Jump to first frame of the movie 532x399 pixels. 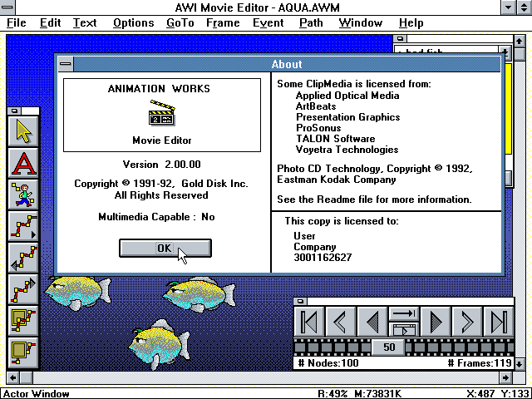pyautogui.click(x=309, y=322)
